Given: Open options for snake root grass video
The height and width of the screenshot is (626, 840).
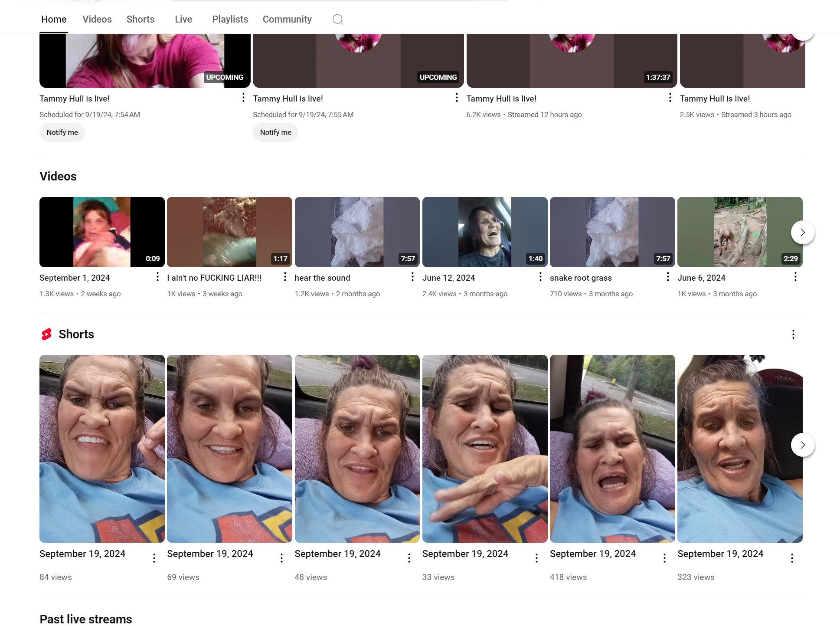Looking at the screenshot, I should click(x=668, y=277).
